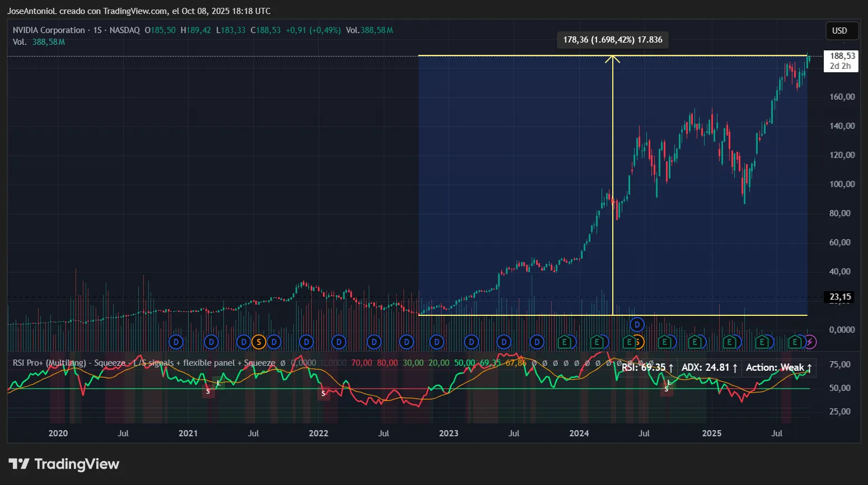Click the 23,15 price level label
Viewport: 868px width, 485px height.
click(x=839, y=297)
